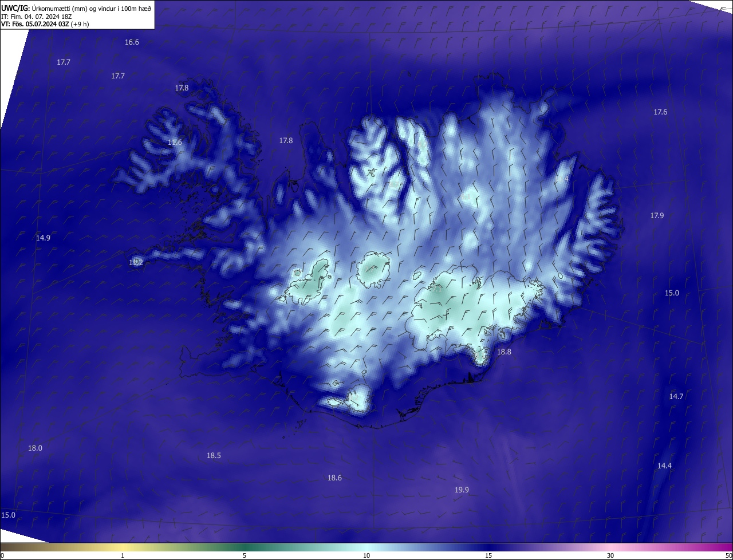Viewport: 733px width, 560px height.
Task: Click the map value 14.4
Action: point(664,466)
